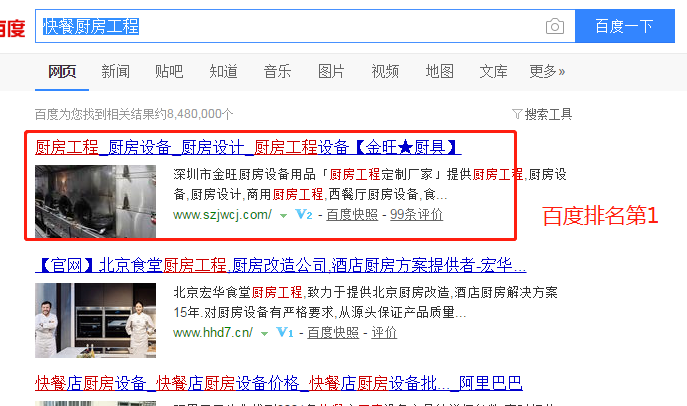The image size is (687, 406).
Task: Go to the 文库 tab
Action: pyautogui.click(x=493, y=71)
